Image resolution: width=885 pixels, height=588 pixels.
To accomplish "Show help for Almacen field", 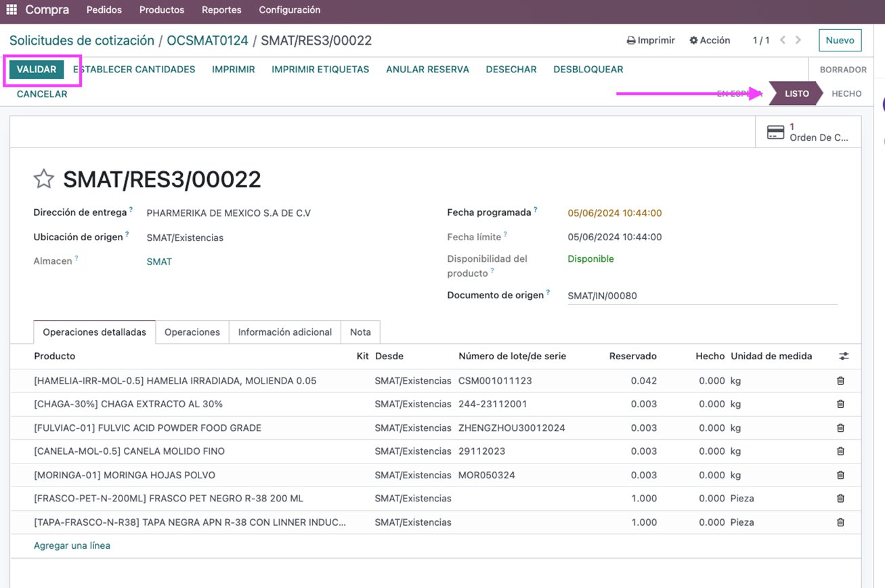I will click(x=77, y=258).
